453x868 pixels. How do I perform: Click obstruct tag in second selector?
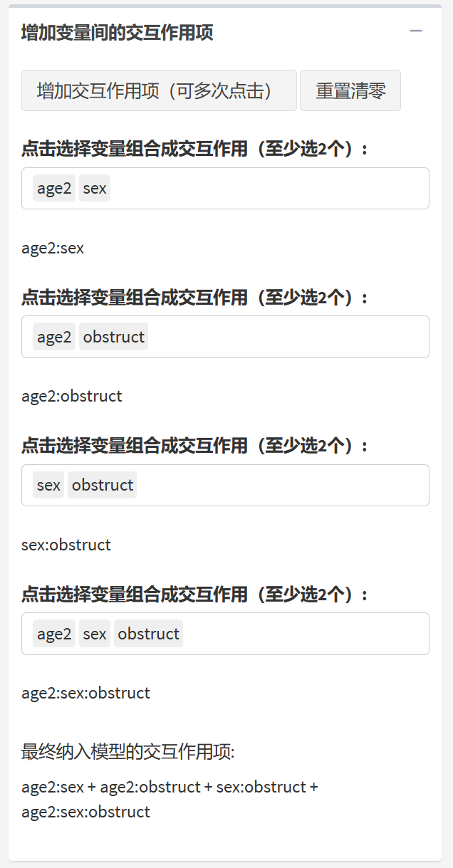(x=114, y=337)
